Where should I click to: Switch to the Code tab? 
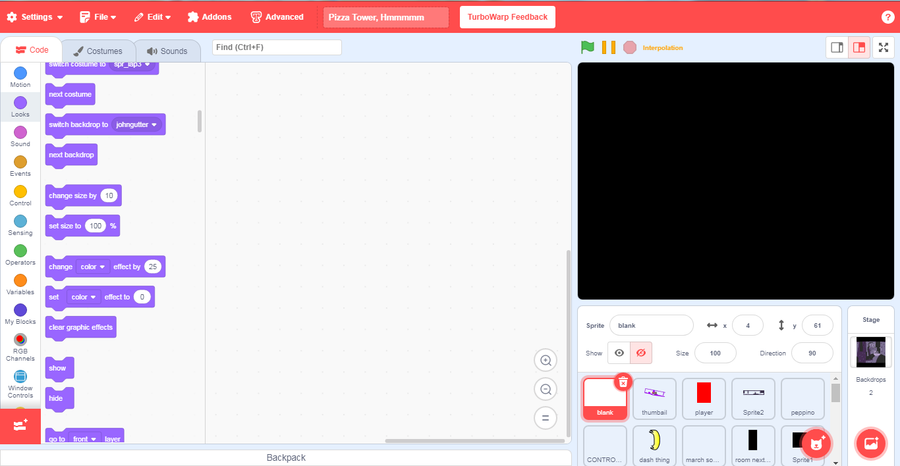click(x=32, y=51)
